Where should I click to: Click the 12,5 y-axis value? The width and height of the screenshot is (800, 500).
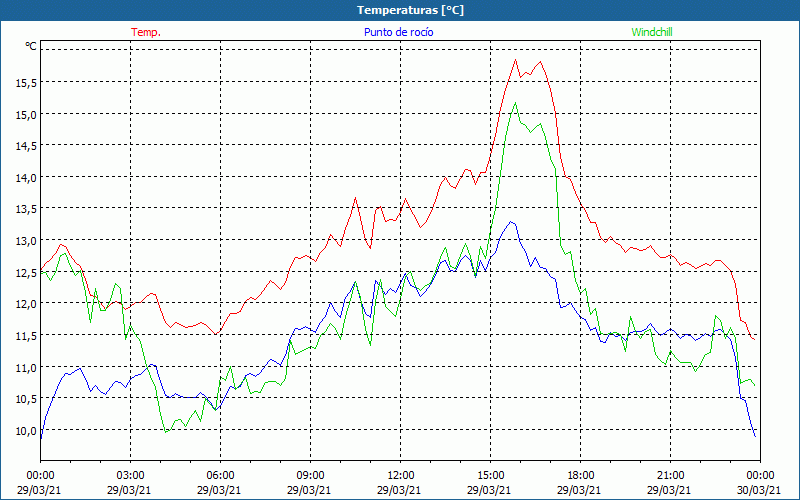click(x=26, y=272)
